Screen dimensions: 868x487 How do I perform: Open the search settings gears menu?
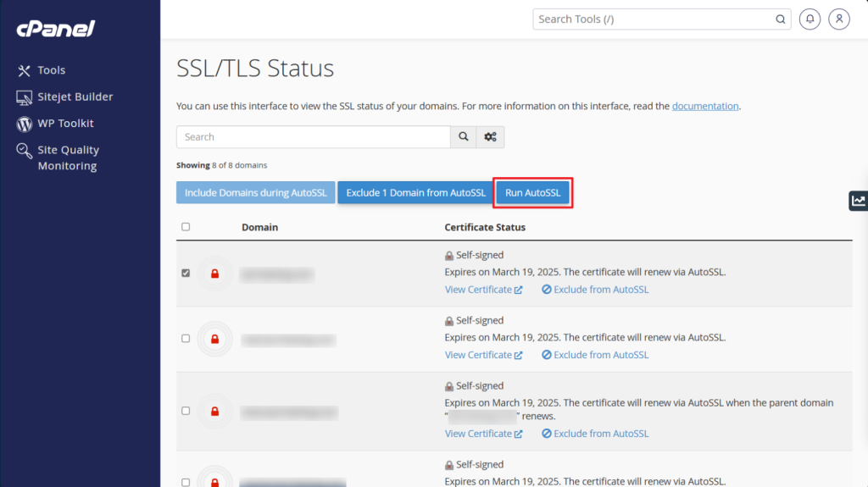490,136
